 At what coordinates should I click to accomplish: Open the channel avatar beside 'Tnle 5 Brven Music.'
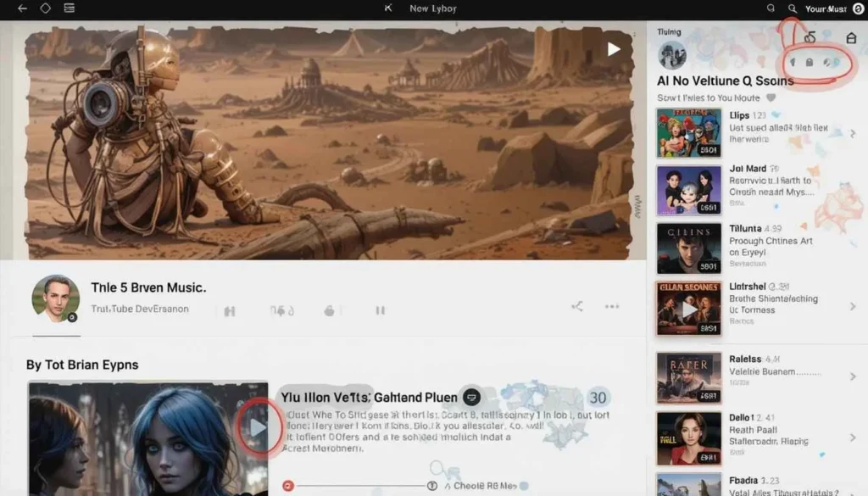55,298
